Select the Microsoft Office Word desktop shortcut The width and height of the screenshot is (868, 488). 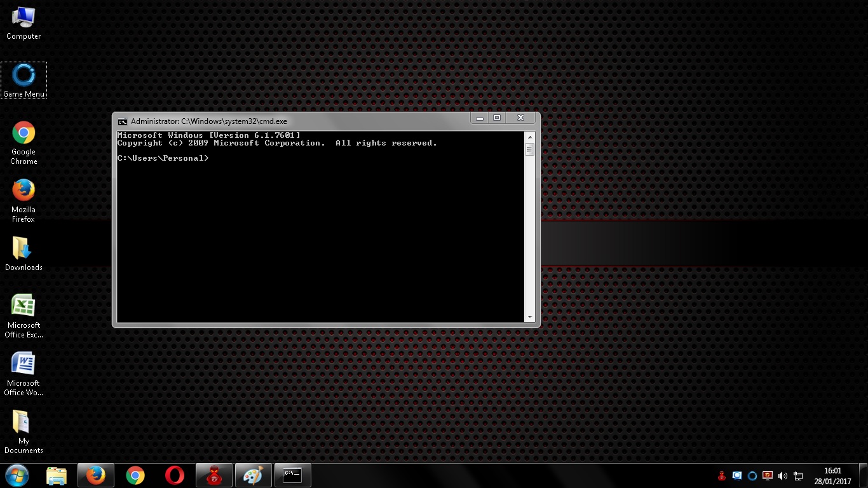[x=24, y=374]
